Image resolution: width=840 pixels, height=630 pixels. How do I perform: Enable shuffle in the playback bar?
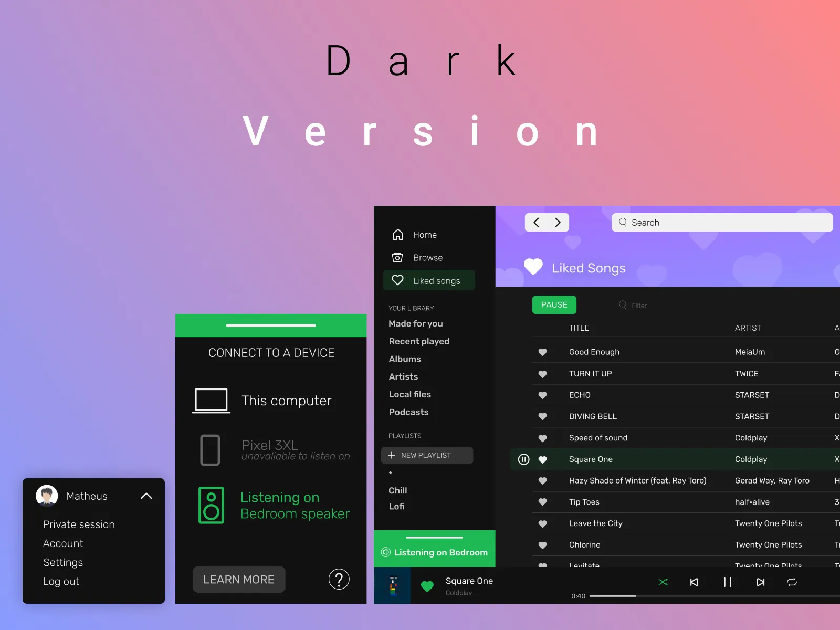663,582
